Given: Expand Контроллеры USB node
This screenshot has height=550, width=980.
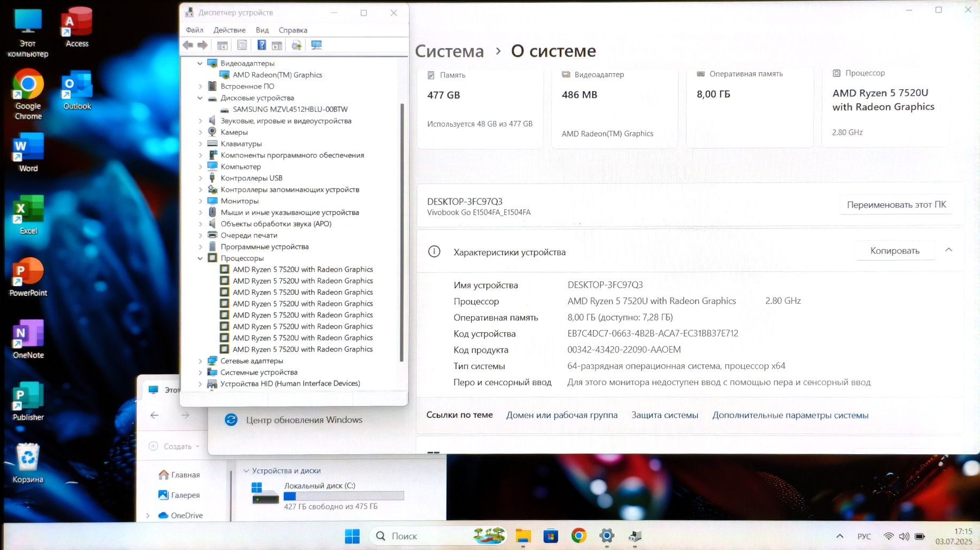Looking at the screenshot, I should pyautogui.click(x=200, y=178).
